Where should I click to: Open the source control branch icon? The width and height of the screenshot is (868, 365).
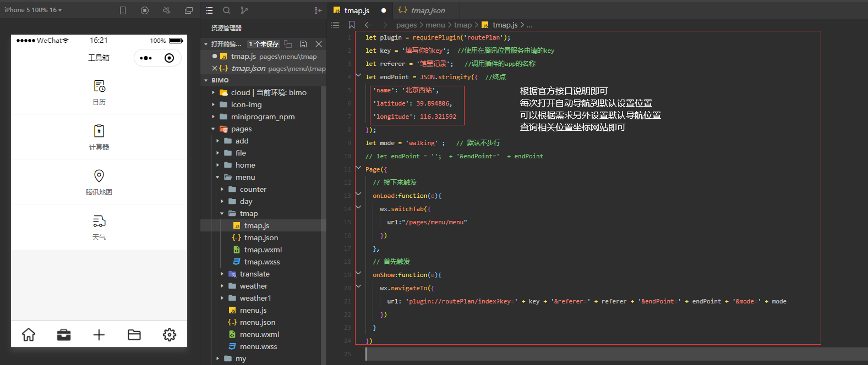[x=244, y=10]
